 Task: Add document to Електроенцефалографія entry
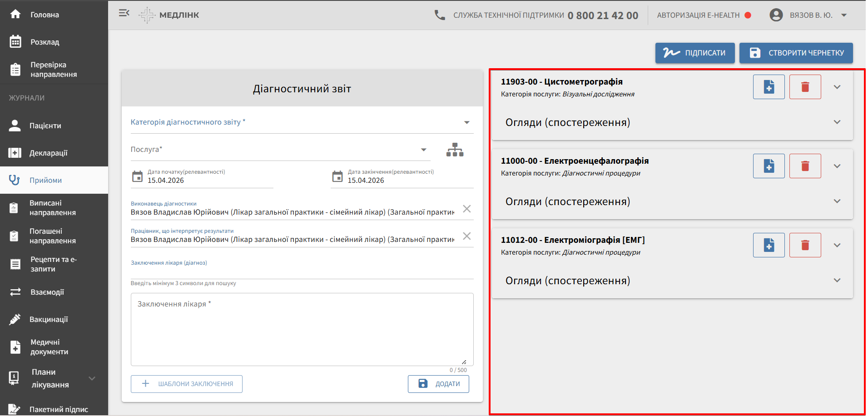point(769,166)
